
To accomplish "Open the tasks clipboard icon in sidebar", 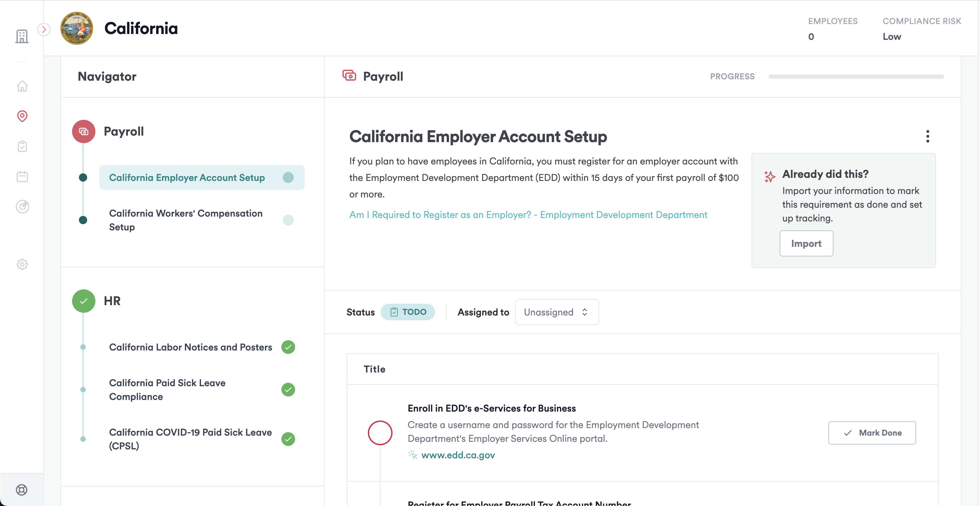I will pos(22,146).
